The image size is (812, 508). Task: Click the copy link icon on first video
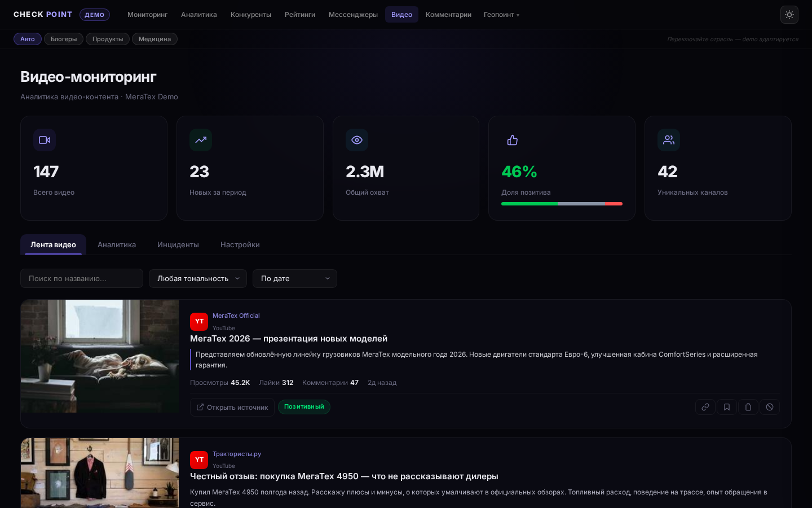[x=705, y=407]
